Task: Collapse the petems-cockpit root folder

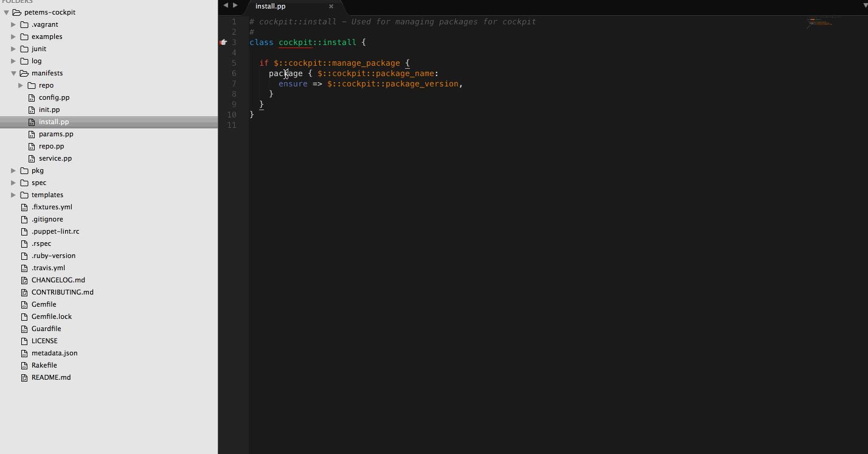Action: (x=6, y=12)
